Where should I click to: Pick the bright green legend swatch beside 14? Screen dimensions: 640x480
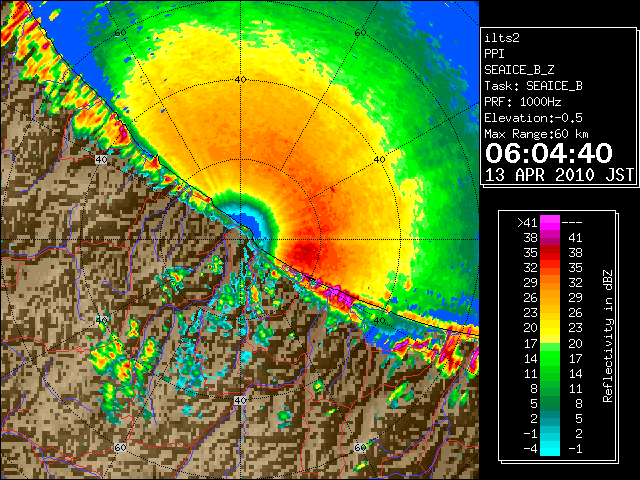(x=550, y=358)
